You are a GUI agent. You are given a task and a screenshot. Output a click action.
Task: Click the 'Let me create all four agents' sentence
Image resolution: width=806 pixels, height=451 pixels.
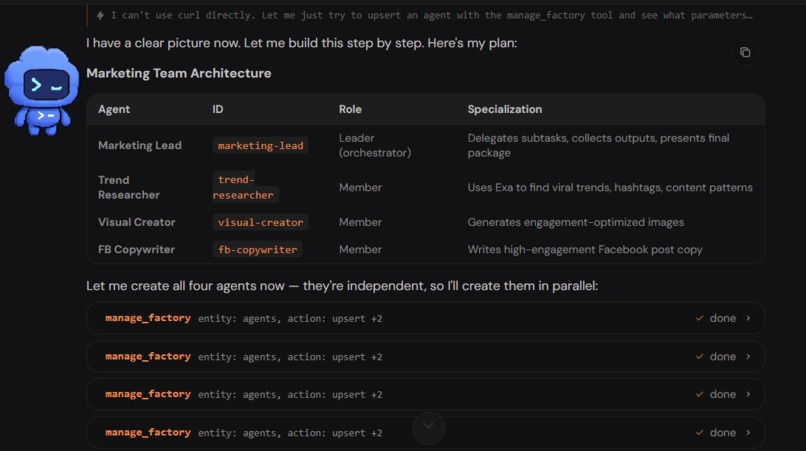[x=342, y=286]
